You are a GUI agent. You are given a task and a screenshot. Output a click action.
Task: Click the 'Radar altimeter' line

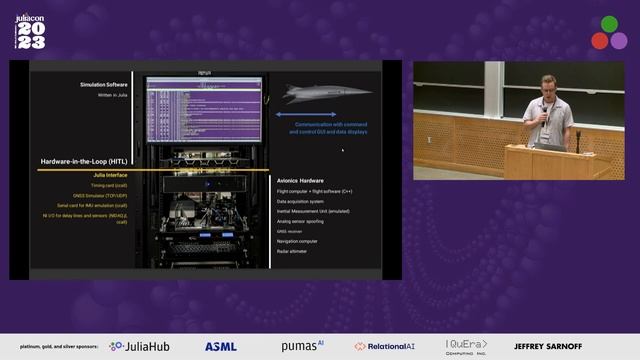click(x=291, y=251)
